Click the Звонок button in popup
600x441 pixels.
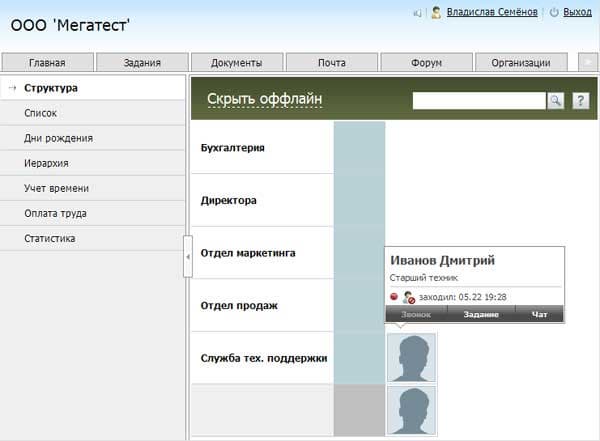[x=416, y=314]
